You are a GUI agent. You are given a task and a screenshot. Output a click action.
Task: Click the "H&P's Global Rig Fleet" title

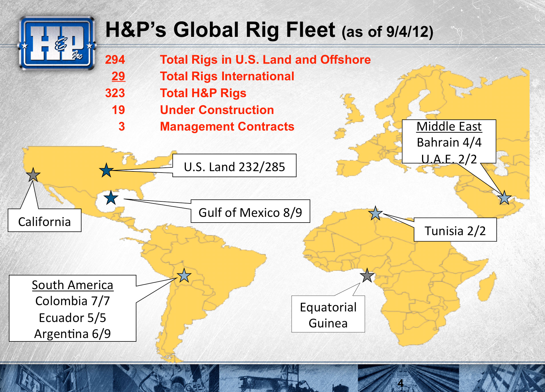coord(220,30)
